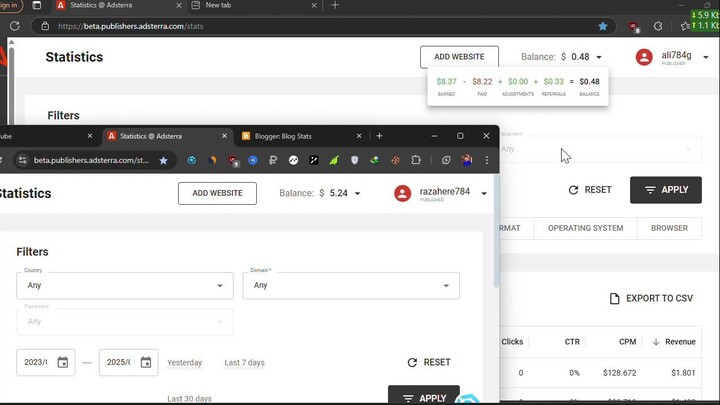Screen dimensions: 720x405
Task: Click the shield extension icon in Chrome
Action: (354, 160)
